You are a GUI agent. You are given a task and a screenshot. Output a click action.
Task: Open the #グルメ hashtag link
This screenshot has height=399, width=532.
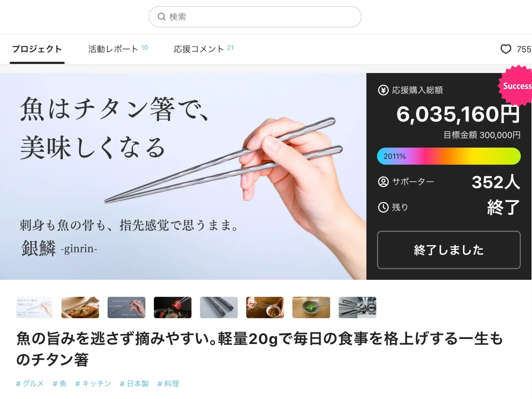30,384
